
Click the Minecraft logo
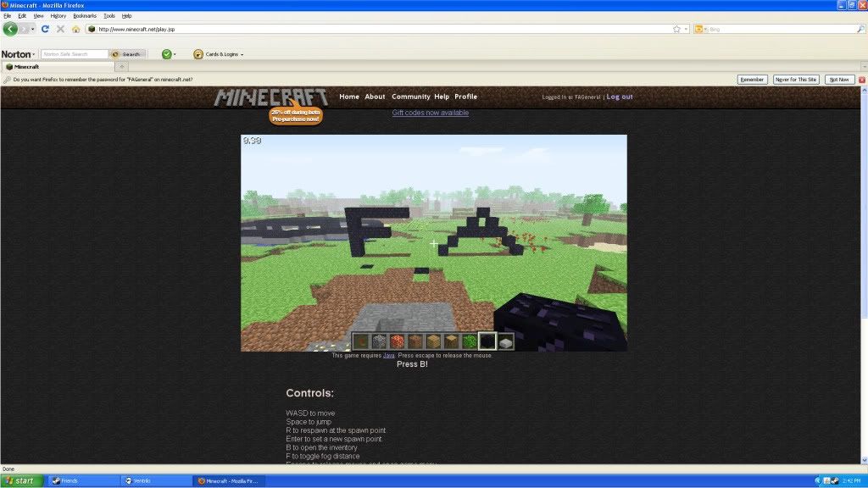coord(270,97)
